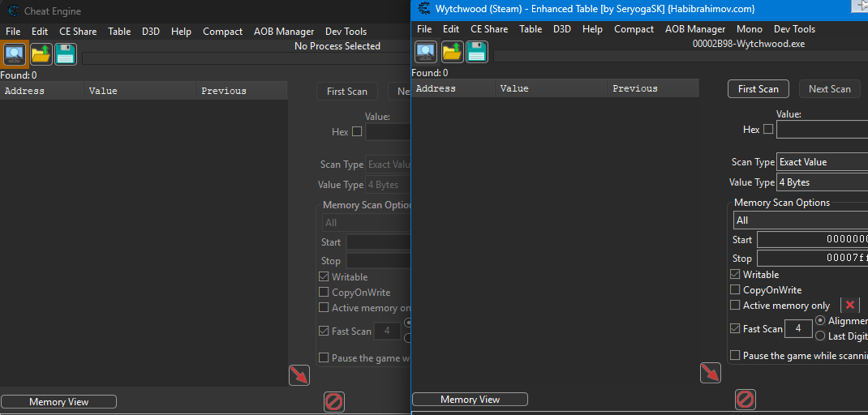Toggle Hex checkbox in Cheat Engine window
Image resolution: width=868 pixels, height=415 pixels.
click(356, 131)
